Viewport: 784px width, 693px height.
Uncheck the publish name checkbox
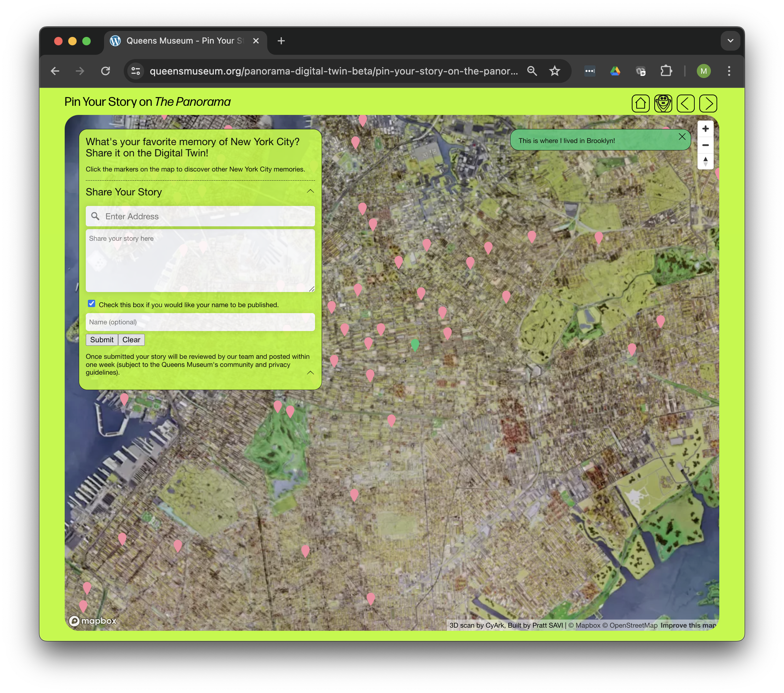click(91, 304)
